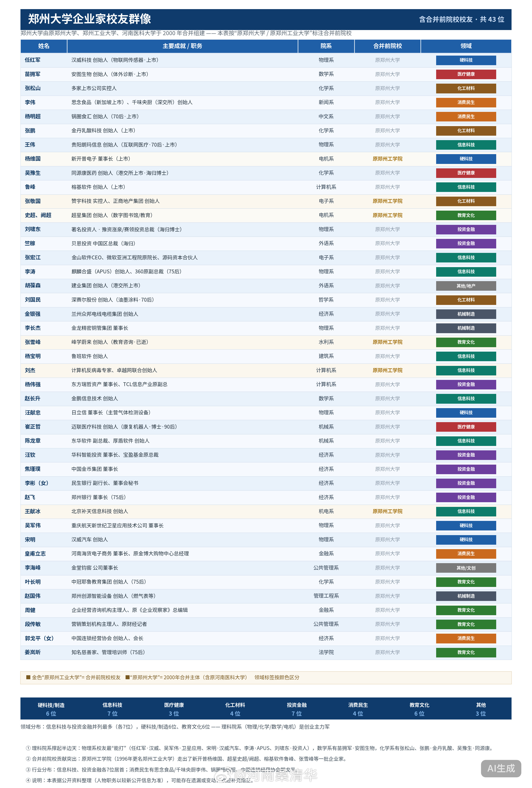Select the name 苗拥军
The height and width of the screenshot is (788, 532).
[32, 74]
